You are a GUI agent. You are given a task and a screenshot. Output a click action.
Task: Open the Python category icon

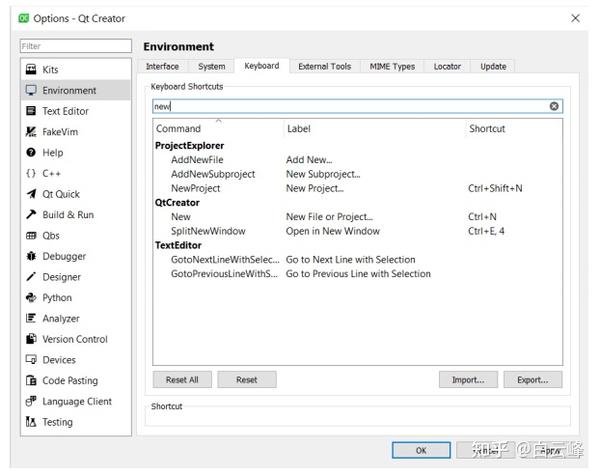31,297
